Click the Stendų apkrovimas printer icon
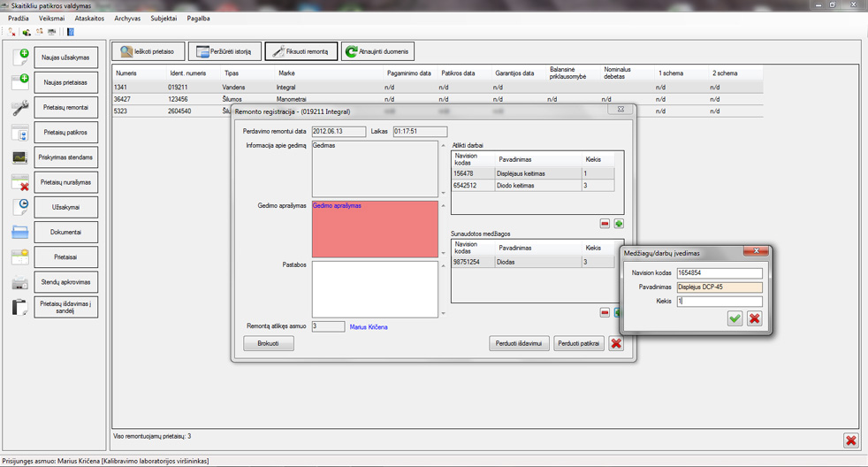Viewport: 868px width, 467px height. pos(19,282)
